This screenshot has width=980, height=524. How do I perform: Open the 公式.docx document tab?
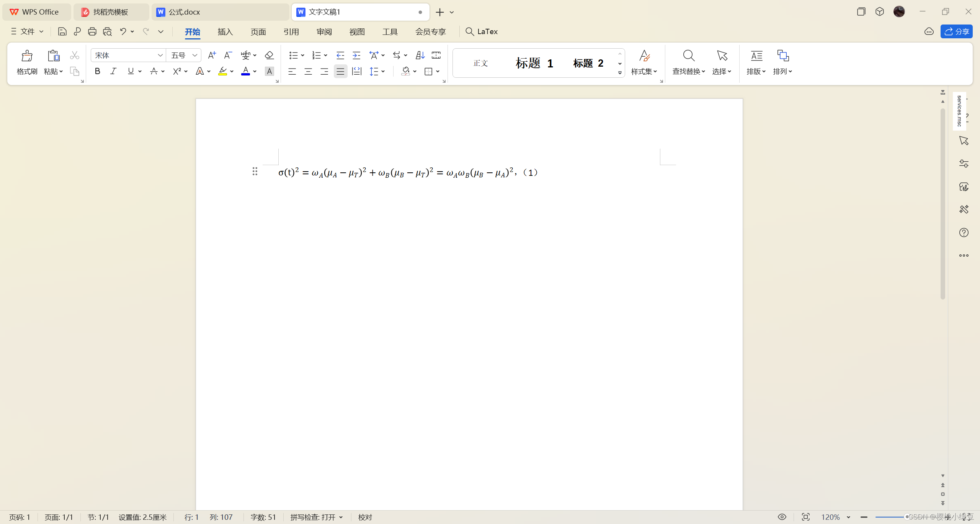point(184,12)
